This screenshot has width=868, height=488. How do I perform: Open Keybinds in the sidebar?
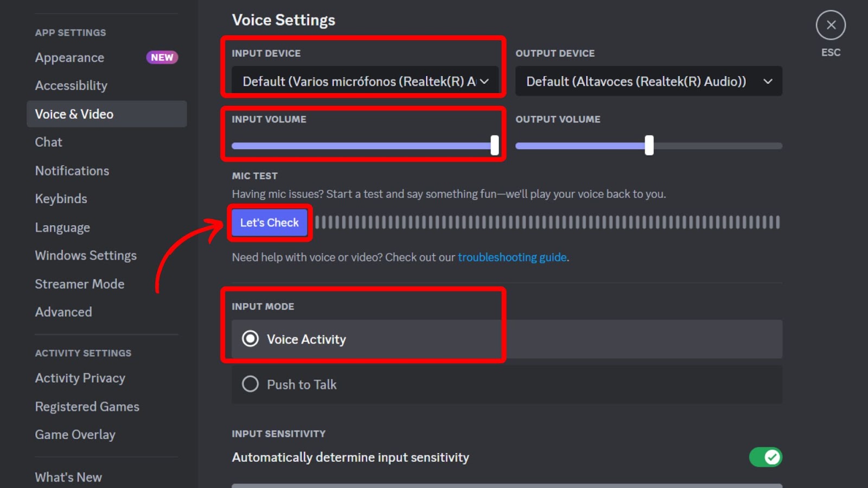61,199
